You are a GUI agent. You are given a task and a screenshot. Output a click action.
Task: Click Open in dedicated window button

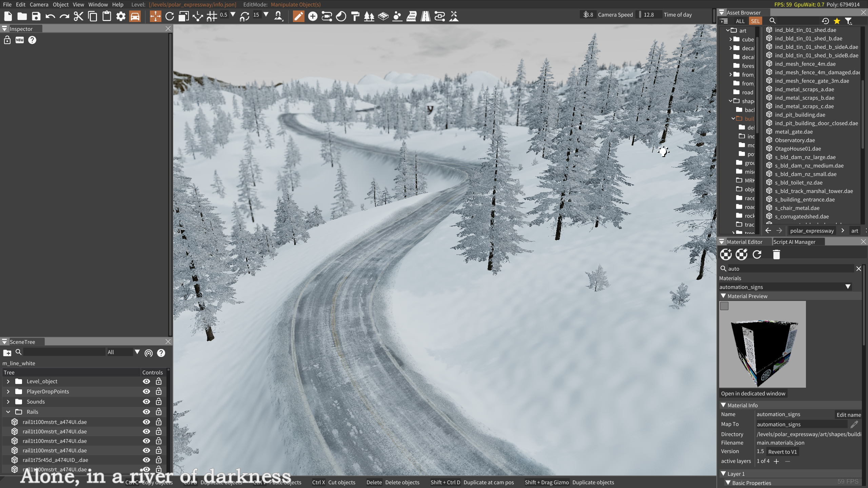tap(753, 393)
